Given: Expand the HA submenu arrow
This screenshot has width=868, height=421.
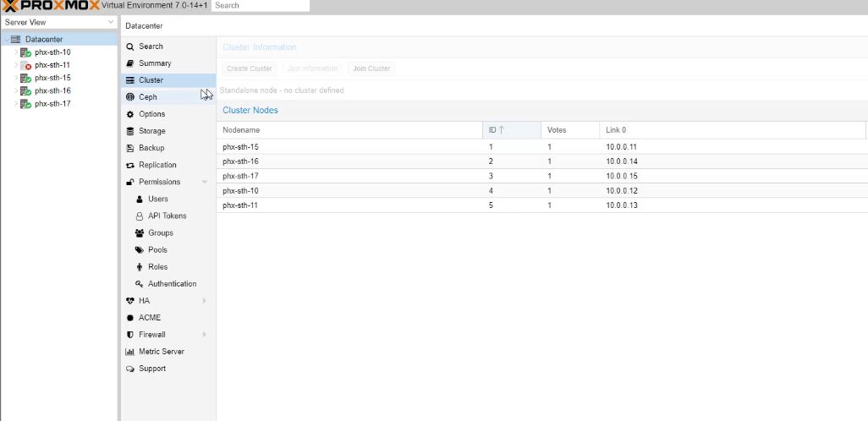Looking at the screenshot, I should click(204, 301).
